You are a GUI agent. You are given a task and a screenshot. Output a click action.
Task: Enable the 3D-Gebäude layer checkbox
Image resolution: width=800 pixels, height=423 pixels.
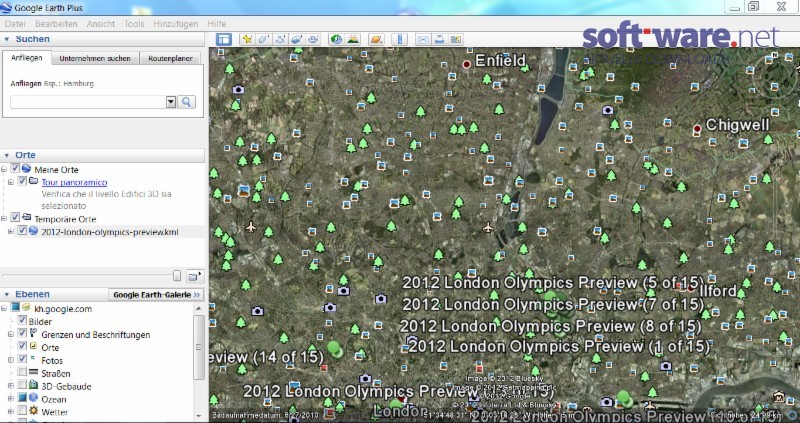[x=22, y=385]
